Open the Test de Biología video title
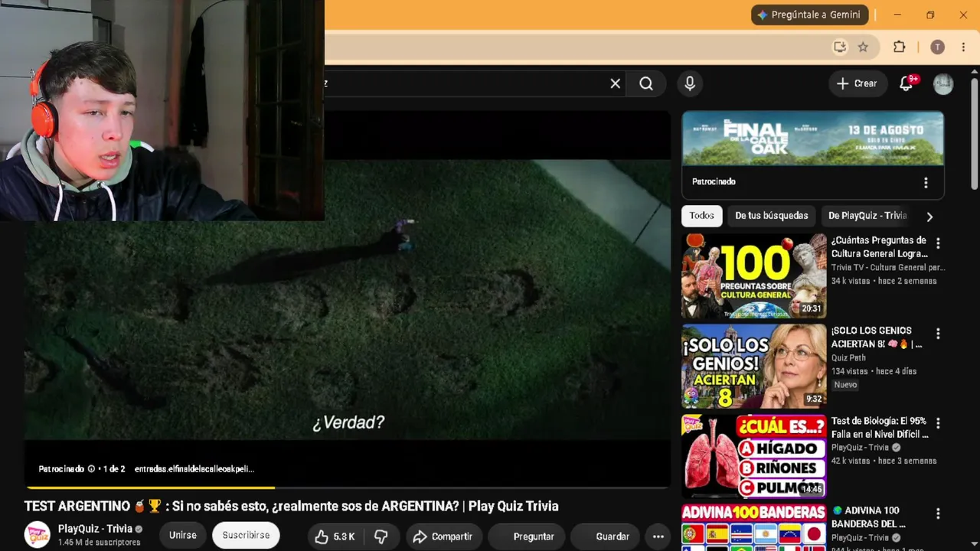Screen dimensions: 980x551 click(880, 428)
